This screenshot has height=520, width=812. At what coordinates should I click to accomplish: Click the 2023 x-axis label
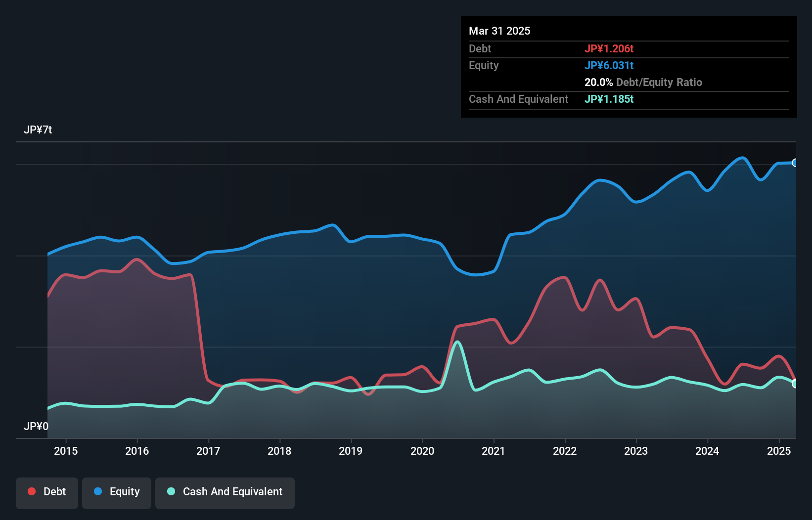tap(636, 451)
